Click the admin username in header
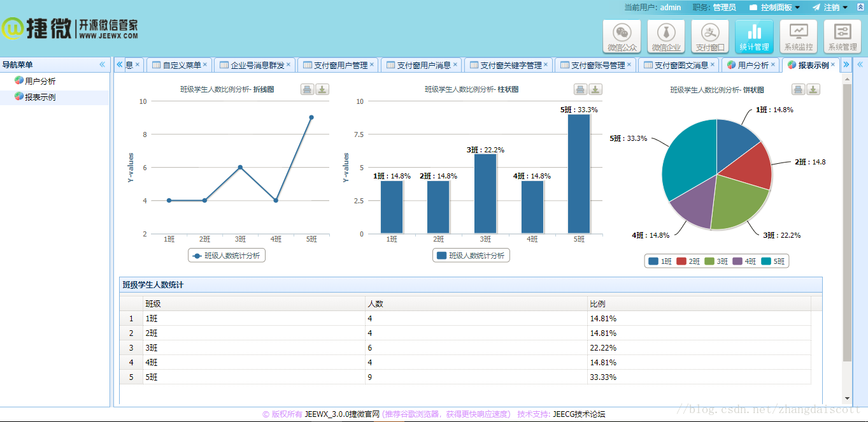This screenshot has height=422, width=868. pyautogui.click(x=671, y=8)
